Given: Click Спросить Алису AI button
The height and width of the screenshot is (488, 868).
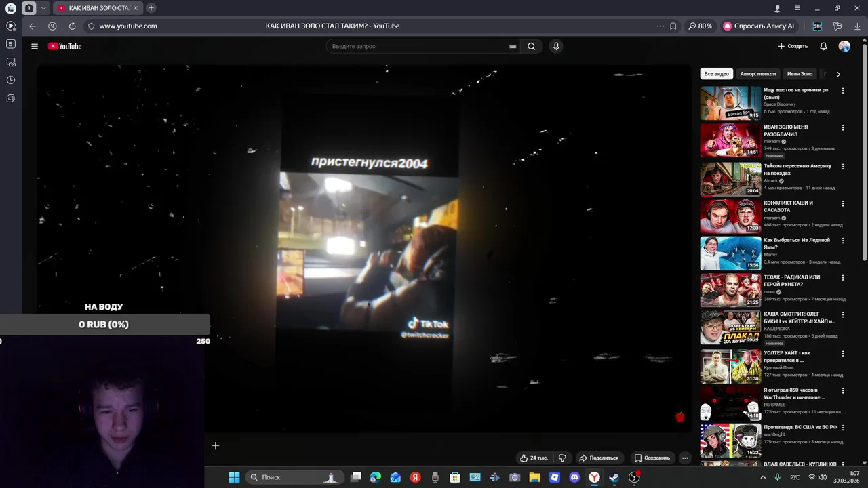Looking at the screenshot, I should [x=759, y=26].
